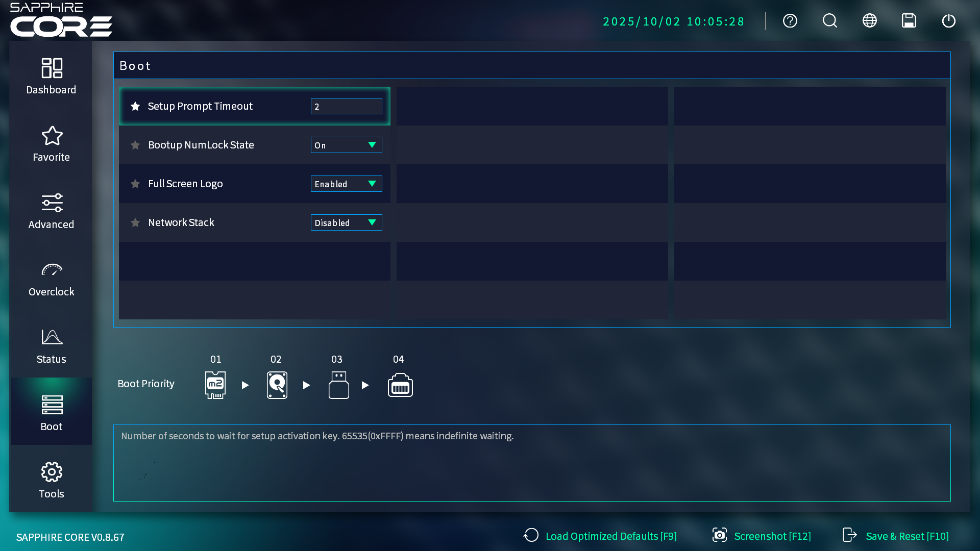Click the power icon at top right
980x551 pixels.
coord(948,21)
